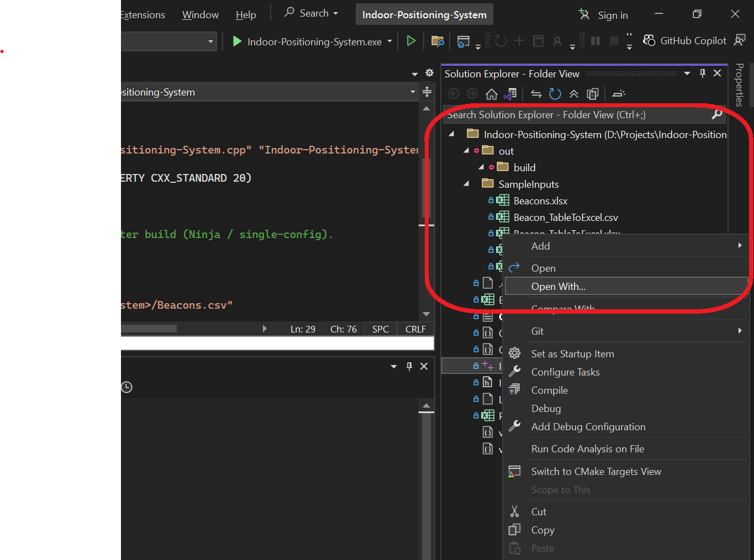Image resolution: width=754 pixels, height=560 pixels.
Task: Click Sign in at top right
Action: 612,15
